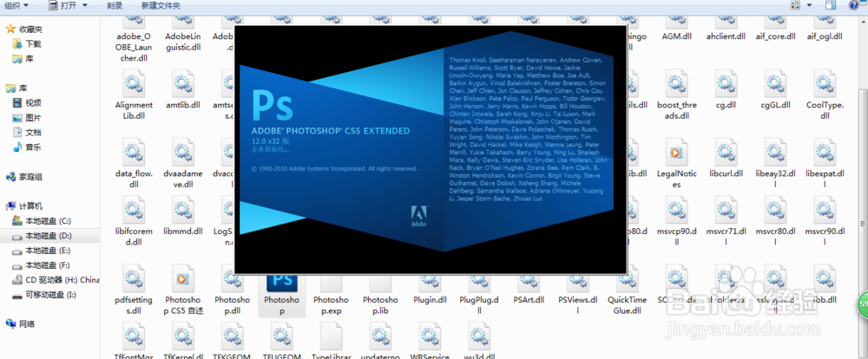
Task: Select the Plugin.dll file
Action: click(x=431, y=288)
